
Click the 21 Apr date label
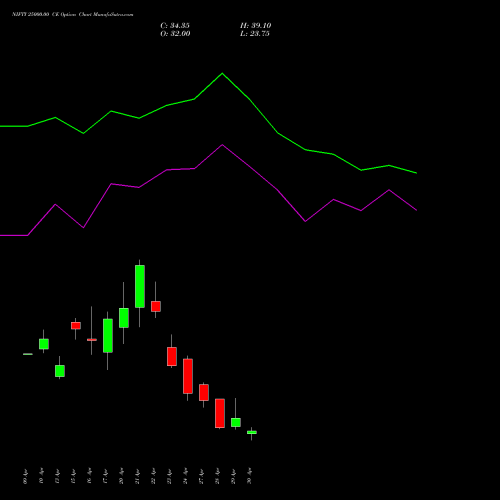(138, 477)
